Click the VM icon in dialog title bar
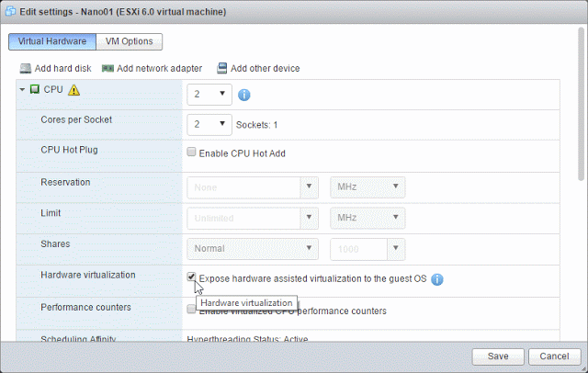This screenshot has height=373, width=588. [x=10, y=12]
